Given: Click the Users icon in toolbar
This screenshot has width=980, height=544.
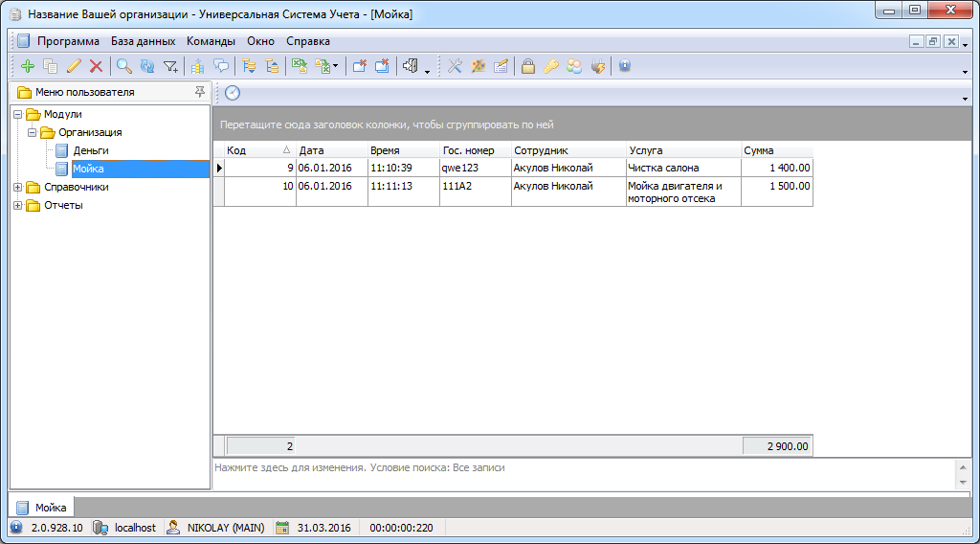Looking at the screenshot, I should (x=574, y=66).
